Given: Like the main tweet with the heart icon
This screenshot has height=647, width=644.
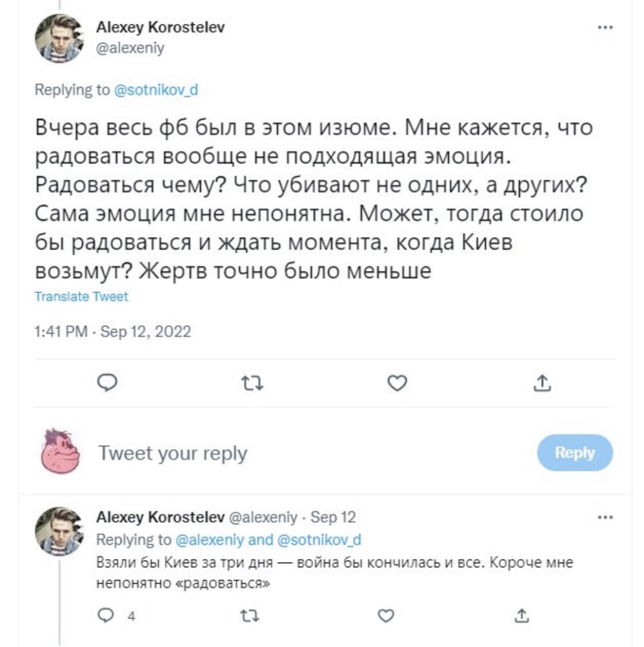Looking at the screenshot, I should (x=397, y=384).
